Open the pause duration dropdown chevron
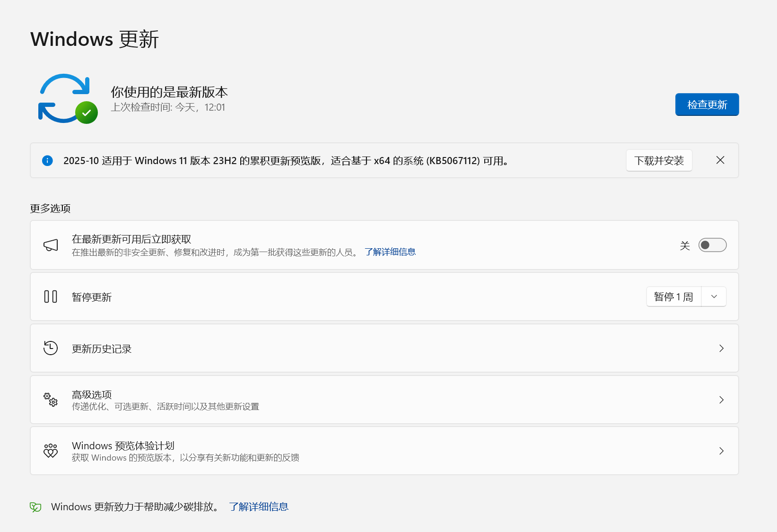This screenshot has height=532, width=777. coord(714,297)
